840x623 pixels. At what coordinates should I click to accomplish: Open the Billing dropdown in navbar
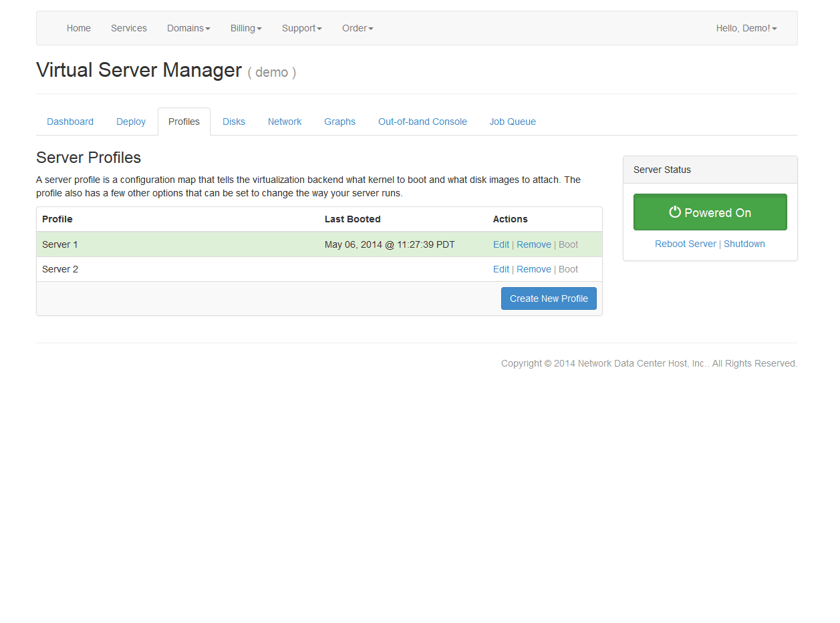click(246, 28)
